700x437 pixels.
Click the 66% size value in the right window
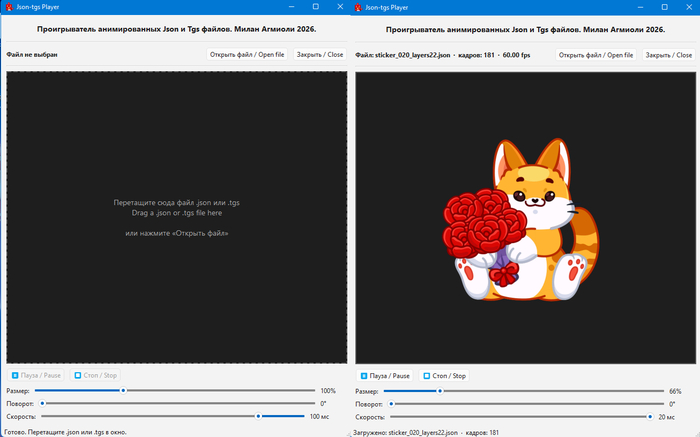click(675, 391)
